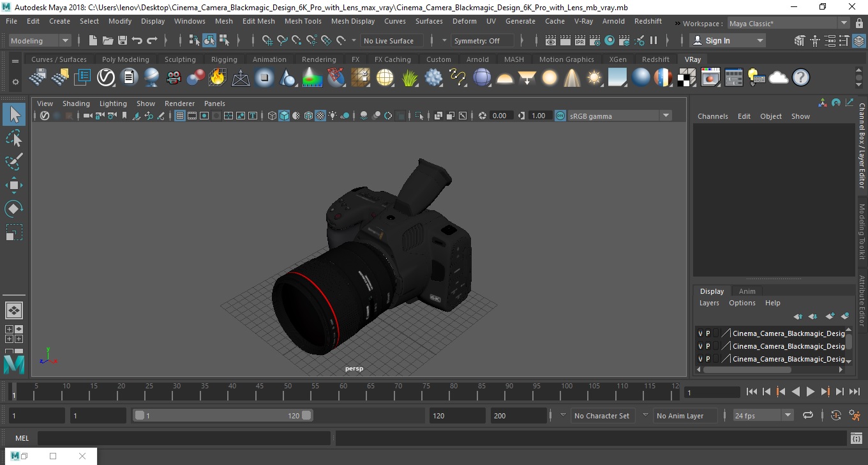This screenshot has width=868, height=465.
Task: Toggle textured display in the viewport
Action: 320,116
